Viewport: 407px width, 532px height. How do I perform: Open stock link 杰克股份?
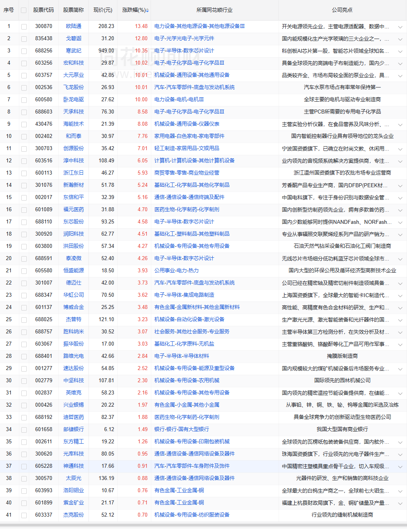pyautogui.click(x=74, y=515)
